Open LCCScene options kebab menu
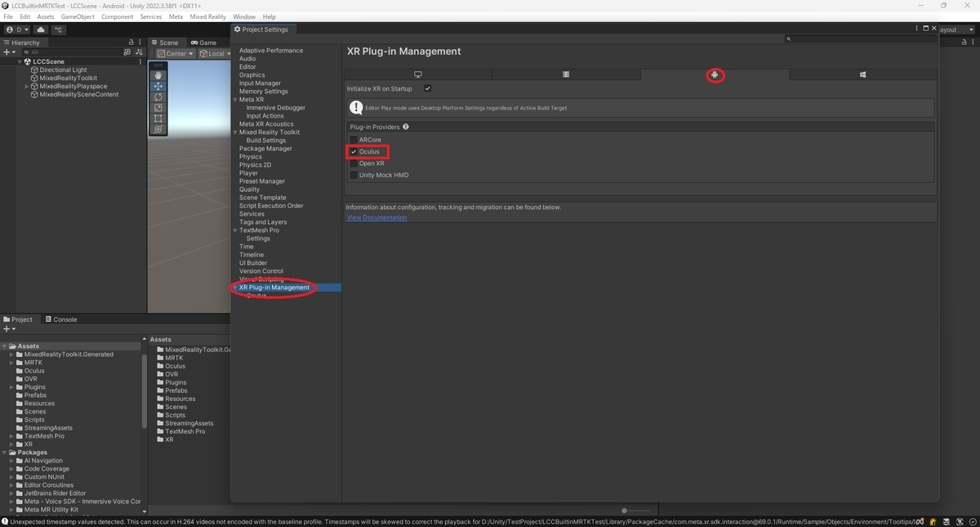The height and width of the screenshot is (527, 980). tap(140, 61)
